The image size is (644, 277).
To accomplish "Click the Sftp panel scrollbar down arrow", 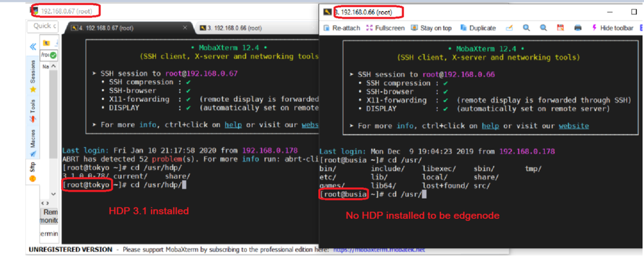I will coord(54,194).
